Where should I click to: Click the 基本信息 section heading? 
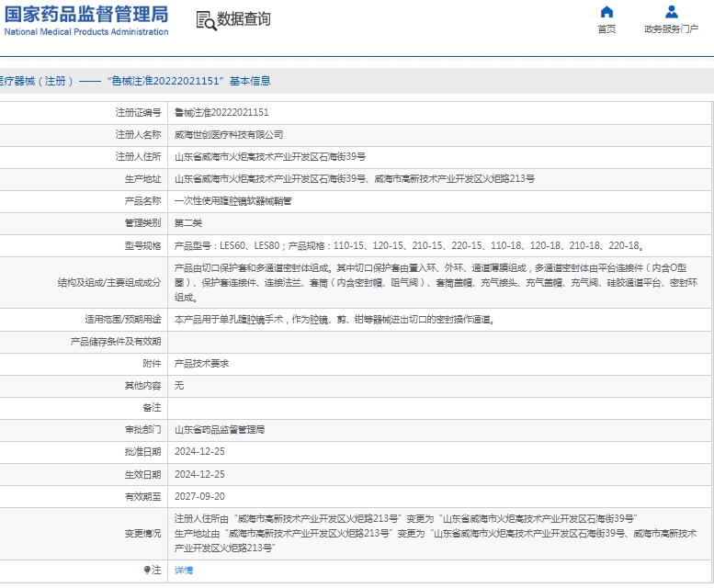[x=250, y=81]
